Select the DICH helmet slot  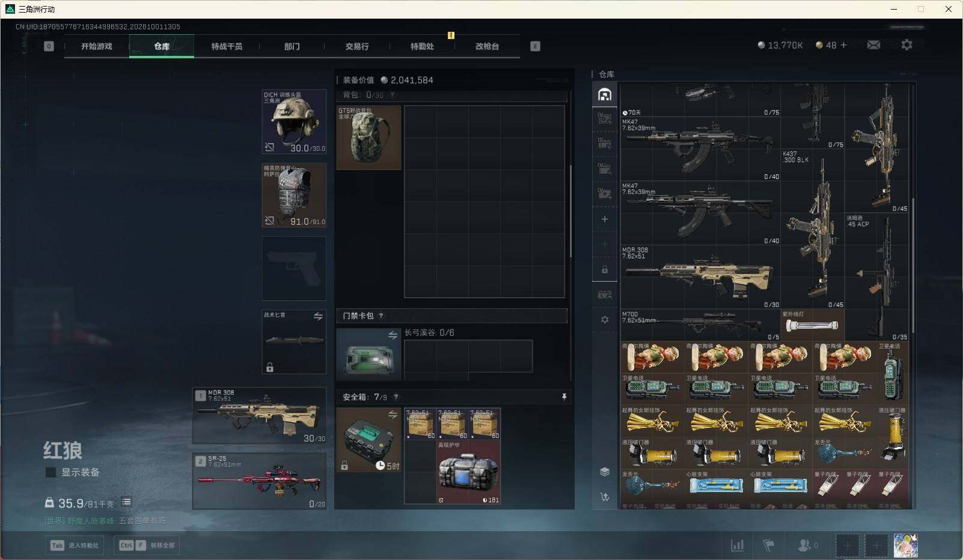click(294, 121)
